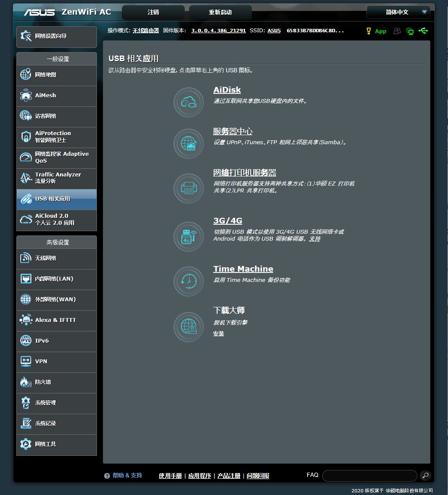Open the 3G/4G link
The height and width of the screenshot is (495, 448).
tap(228, 221)
